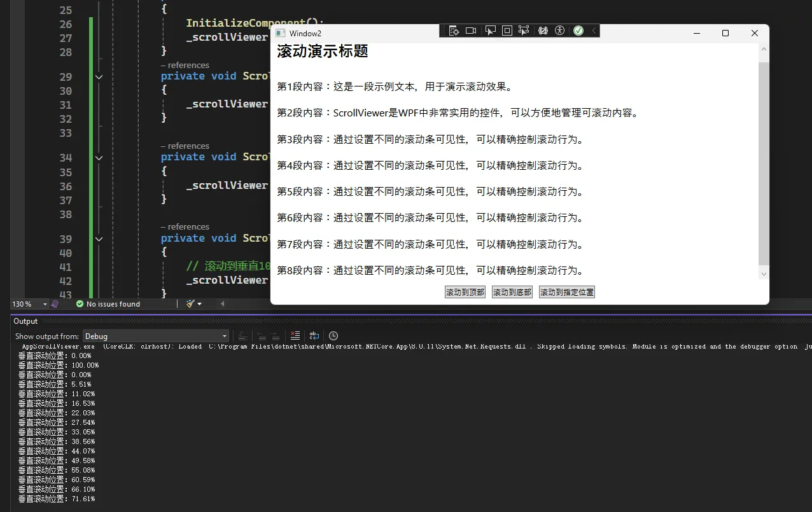Click Window2 vertical scrollbar down arrow
The height and width of the screenshot is (512, 812).
coord(764,274)
